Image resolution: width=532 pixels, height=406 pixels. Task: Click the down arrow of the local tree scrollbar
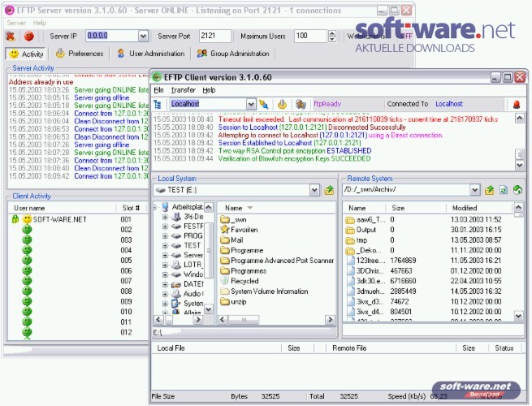(x=209, y=309)
